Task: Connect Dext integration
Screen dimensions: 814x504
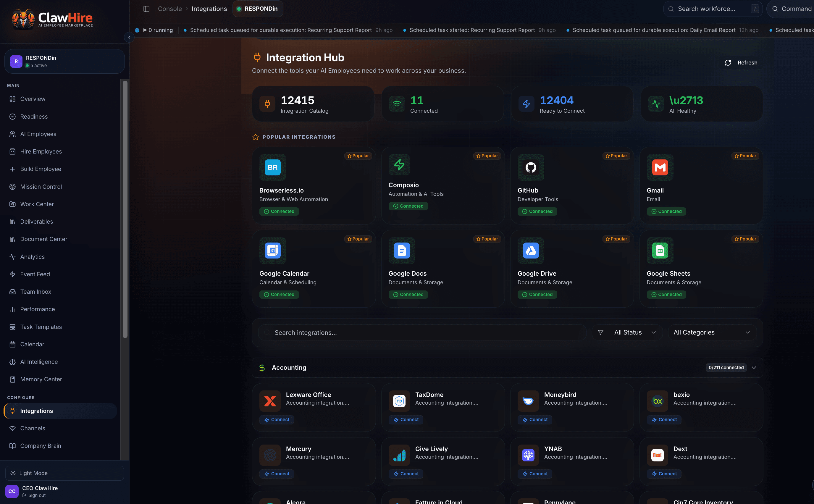Action: [664, 474]
